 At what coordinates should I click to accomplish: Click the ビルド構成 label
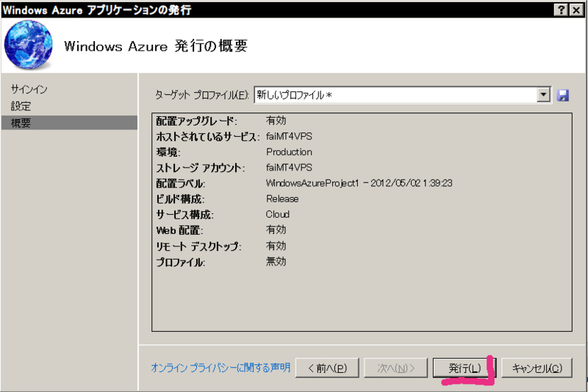coord(180,199)
